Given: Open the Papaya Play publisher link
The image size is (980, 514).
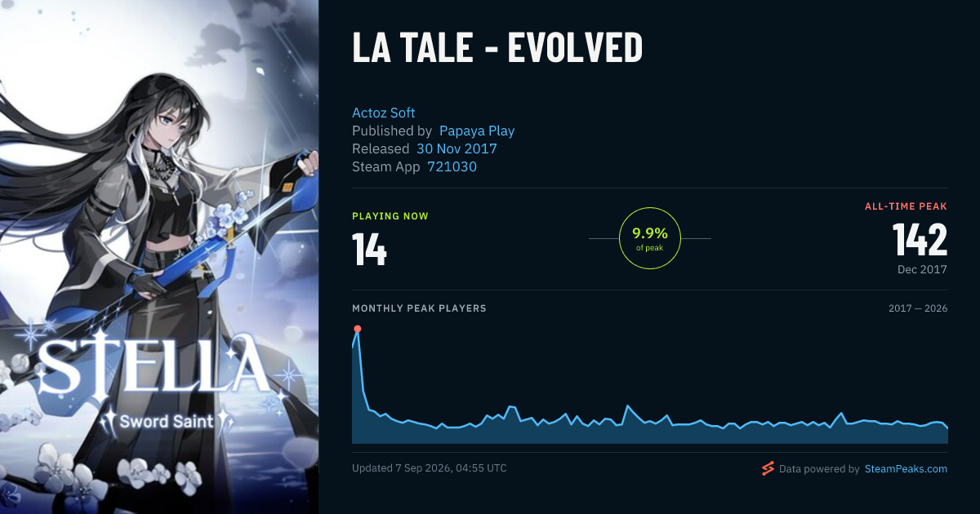Looking at the screenshot, I should pos(477,131).
